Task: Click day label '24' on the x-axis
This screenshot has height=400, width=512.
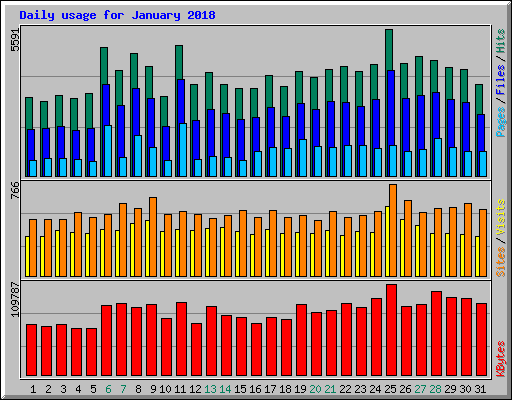Action: coord(375,389)
